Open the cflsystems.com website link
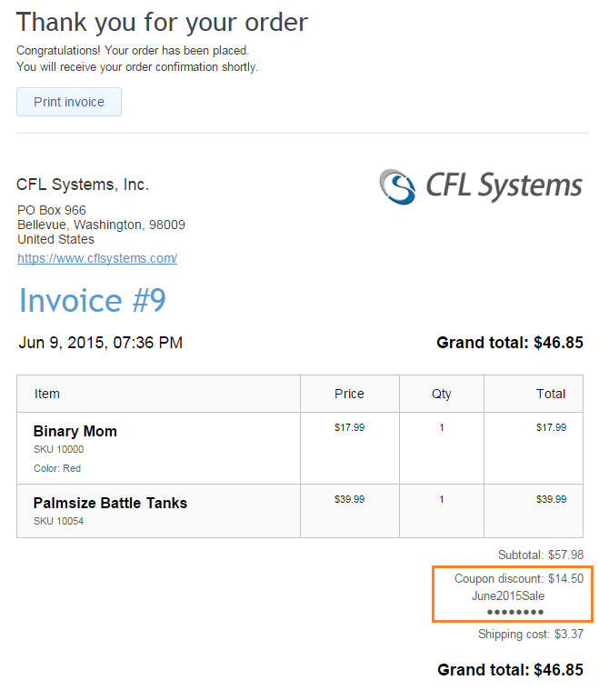Viewport: 599px width, 700px height. click(x=97, y=258)
